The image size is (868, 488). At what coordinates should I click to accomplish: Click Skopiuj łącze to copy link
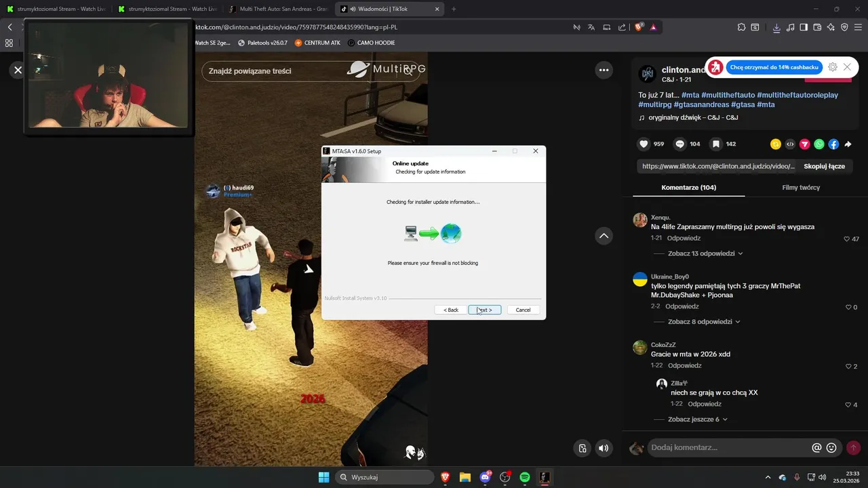[824, 166]
